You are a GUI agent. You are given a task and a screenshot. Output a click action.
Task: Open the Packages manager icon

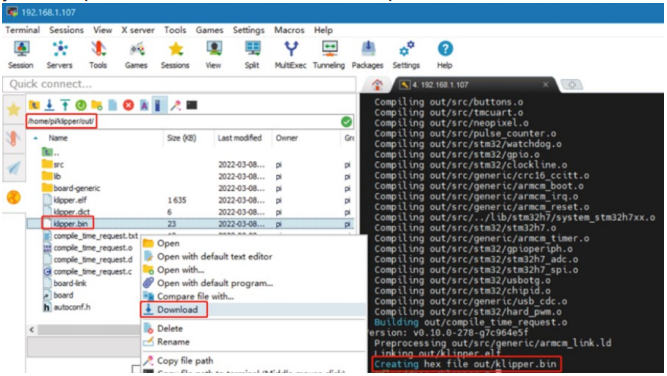[x=368, y=54]
